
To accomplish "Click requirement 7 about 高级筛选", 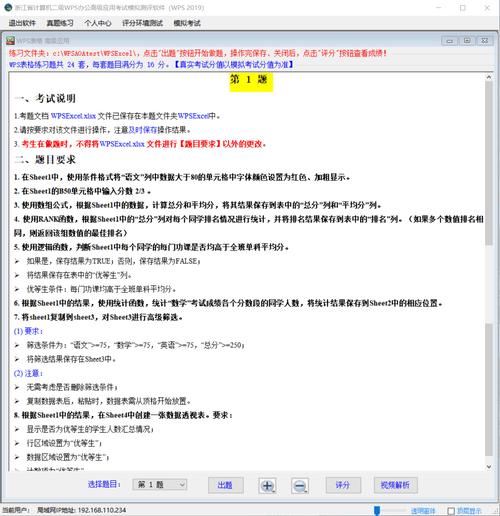I will [98, 317].
